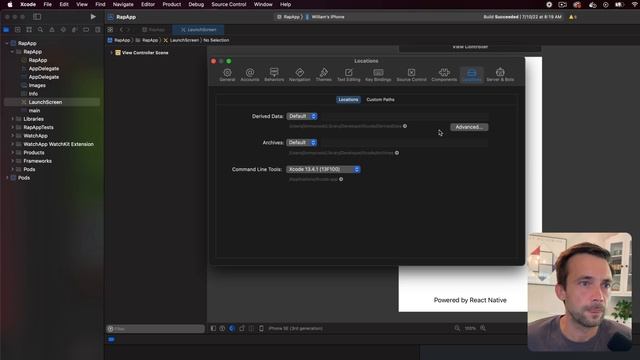Show the Breakpoint navigator icon
This screenshot has height=360, width=640.
click(86, 30)
